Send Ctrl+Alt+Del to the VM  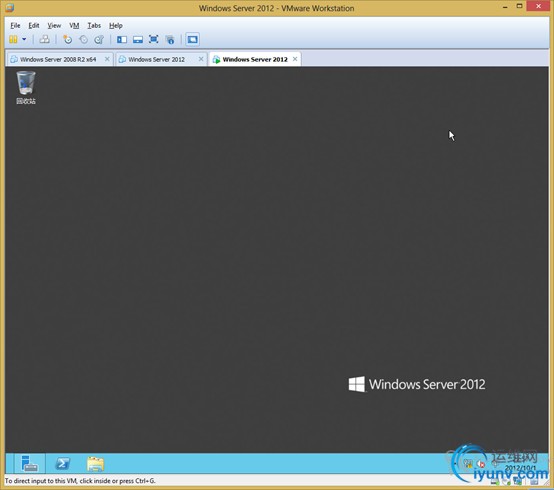(44, 39)
